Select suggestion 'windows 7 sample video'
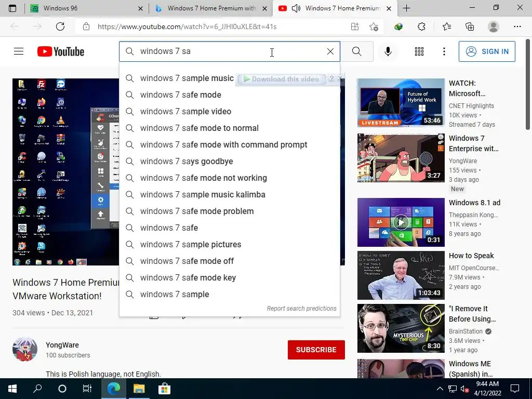Viewport: 532px width, 399px height. [229, 111]
